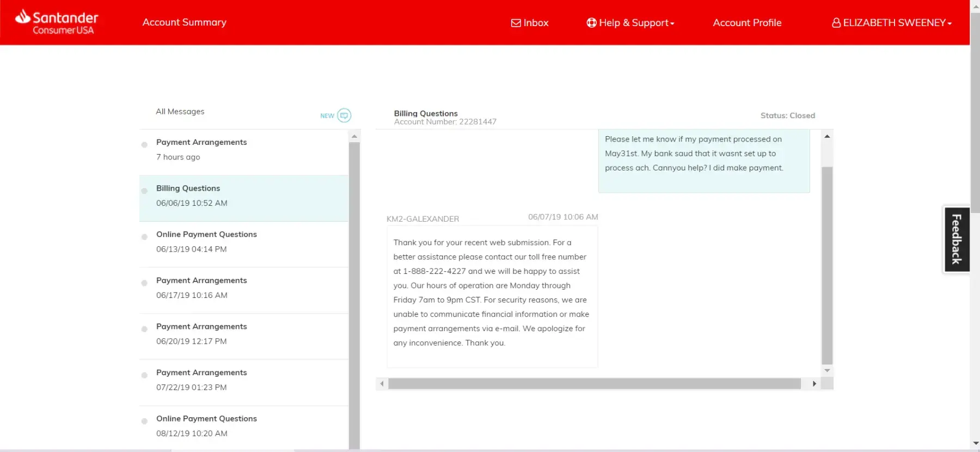Click the envelope Inbox icon
The image size is (980, 452).
click(x=516, y=23)
